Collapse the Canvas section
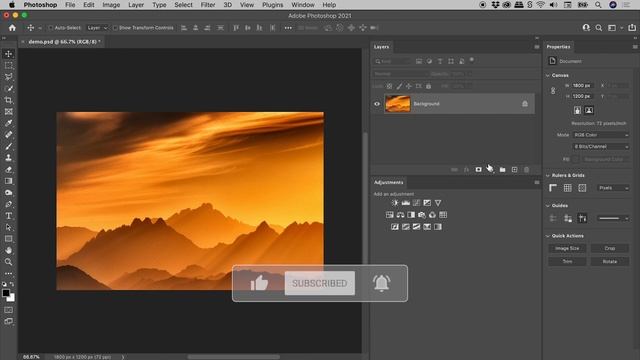This screenshot has height=360, width=640. pyautogui.click(x=548, y=76)
